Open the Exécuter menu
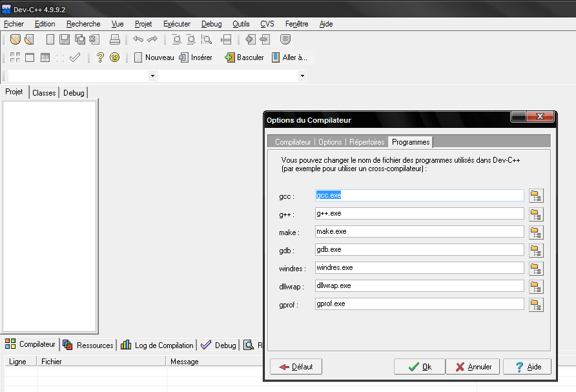576x392 pixels. pyautogui.click(x=177, y=24)
